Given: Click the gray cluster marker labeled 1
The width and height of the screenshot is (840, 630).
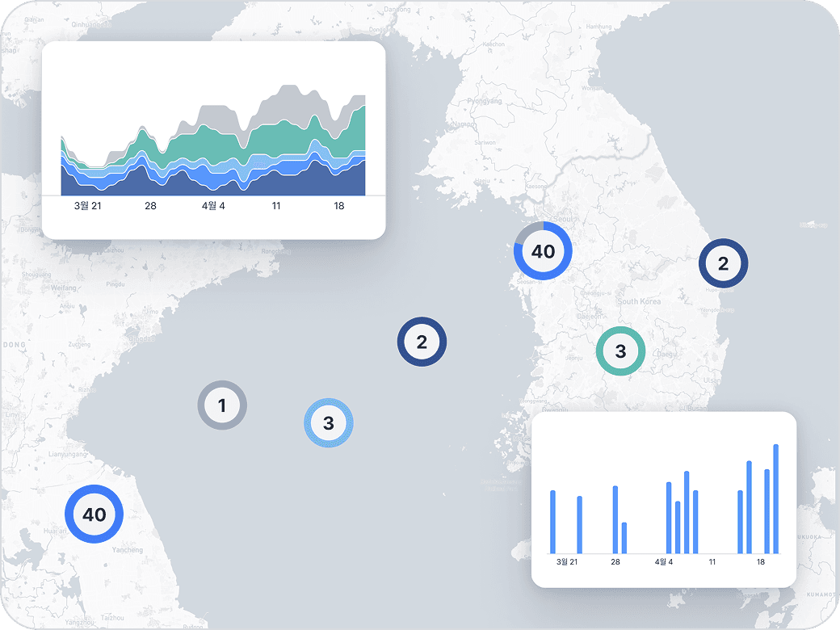Looking at the screenshot, I should tap(222, 405).
